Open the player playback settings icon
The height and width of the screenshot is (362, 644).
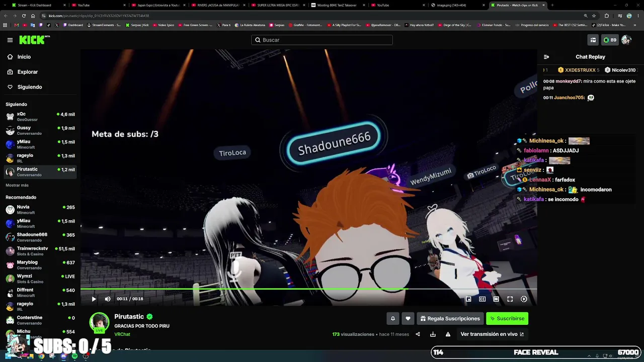(x=524, y=299)
